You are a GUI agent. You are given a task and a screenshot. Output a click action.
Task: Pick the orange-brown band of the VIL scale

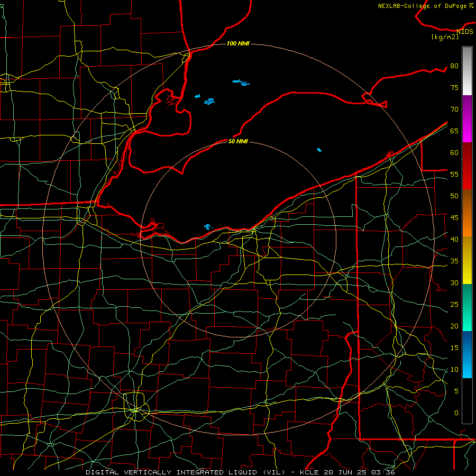pos(467,213)
